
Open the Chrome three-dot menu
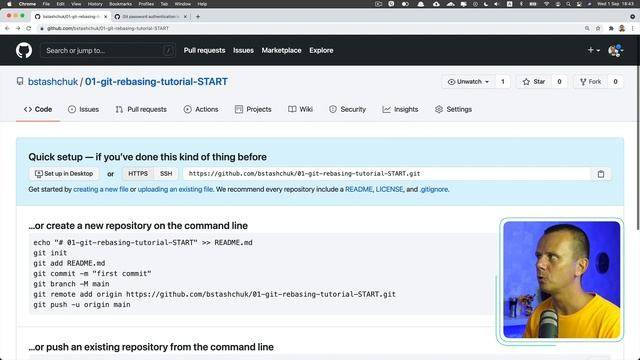click(x=633, y=28)
